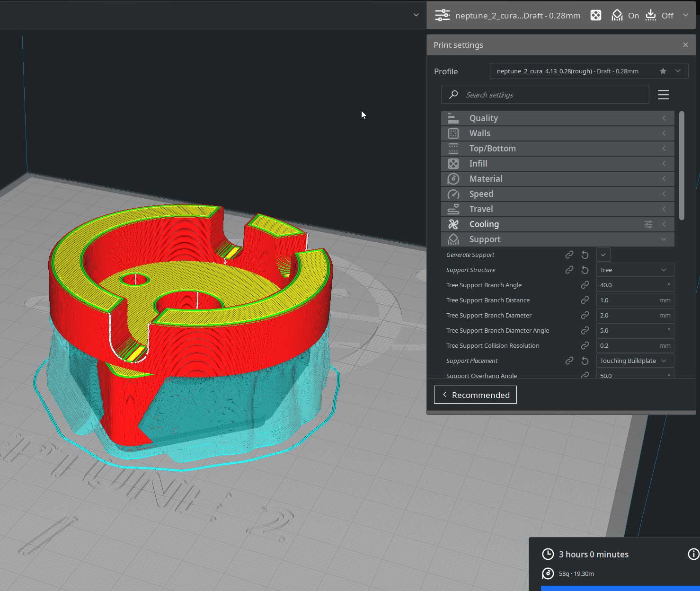
Task: Expand the Infill settings category
Action: pos(558,164)
